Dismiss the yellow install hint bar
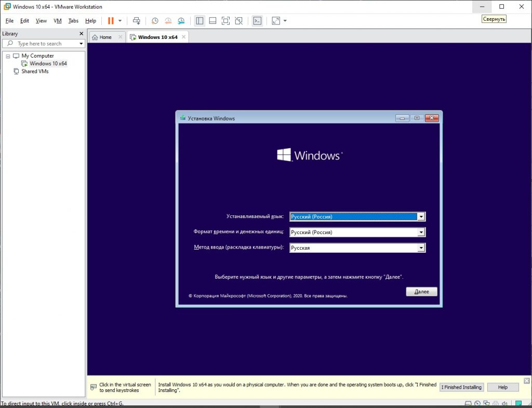The image size is (532, 408). pos(527,381)
